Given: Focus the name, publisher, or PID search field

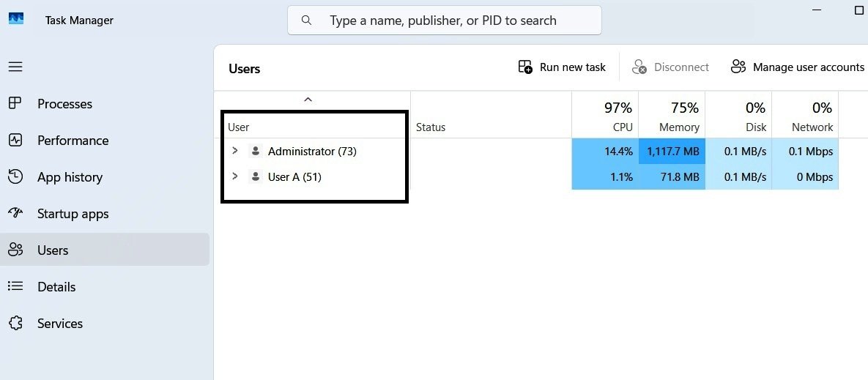Looking at the screenshot, I should [444, 21].
